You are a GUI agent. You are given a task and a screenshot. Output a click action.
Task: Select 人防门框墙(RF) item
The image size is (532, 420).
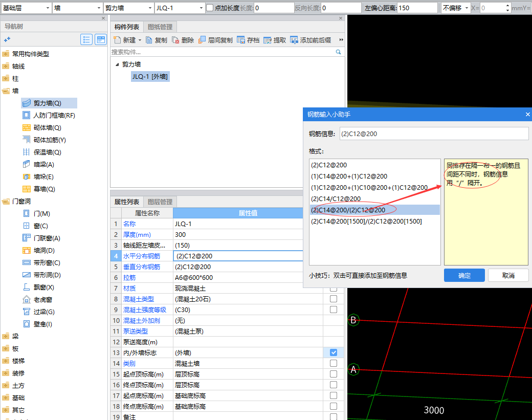[49, 115]
